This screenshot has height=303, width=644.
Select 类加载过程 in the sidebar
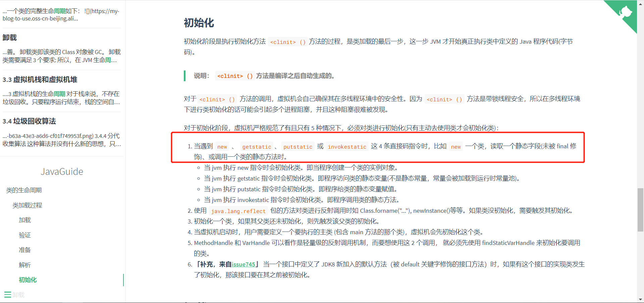(x=28, y=205)
